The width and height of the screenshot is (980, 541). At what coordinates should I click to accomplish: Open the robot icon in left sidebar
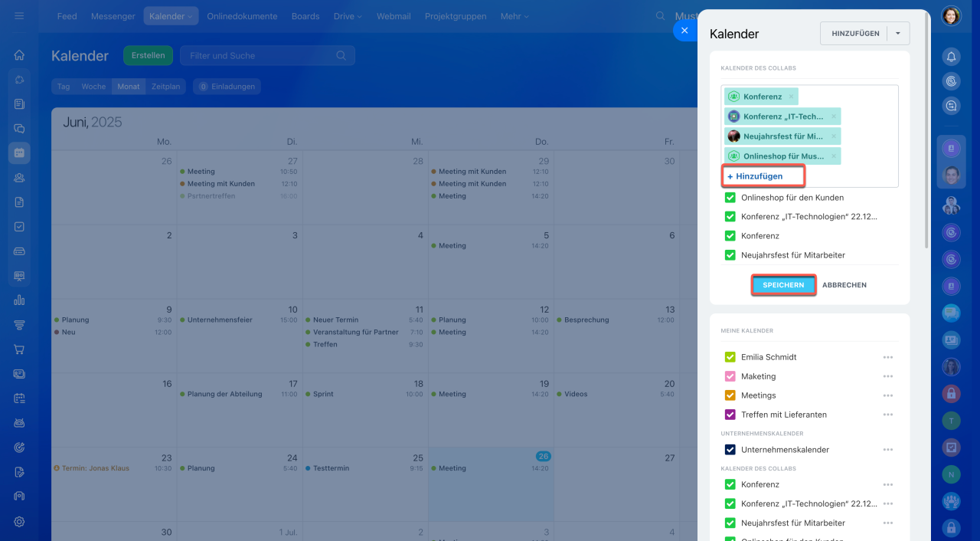[19, 423]
